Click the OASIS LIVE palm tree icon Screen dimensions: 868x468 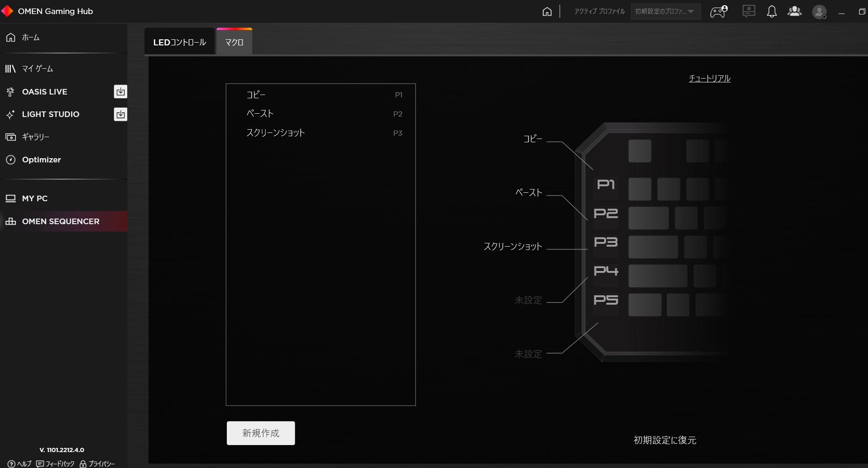(x=10, y=92)
